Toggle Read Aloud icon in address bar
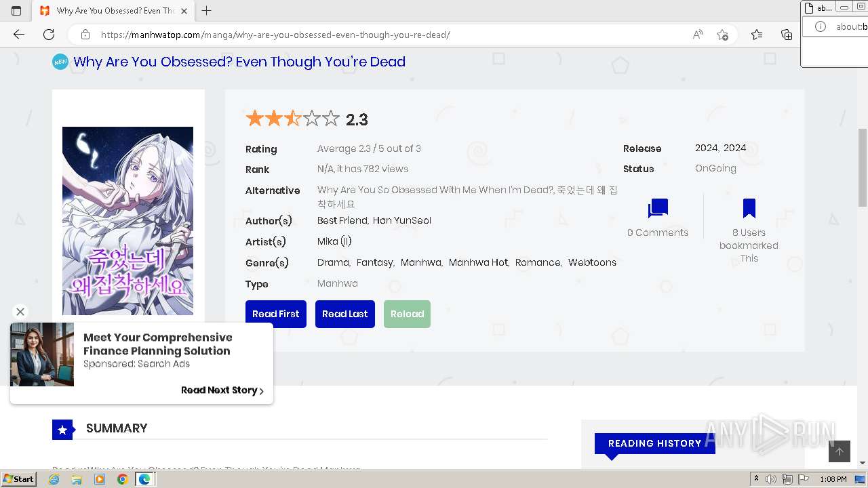 point(698,35)
